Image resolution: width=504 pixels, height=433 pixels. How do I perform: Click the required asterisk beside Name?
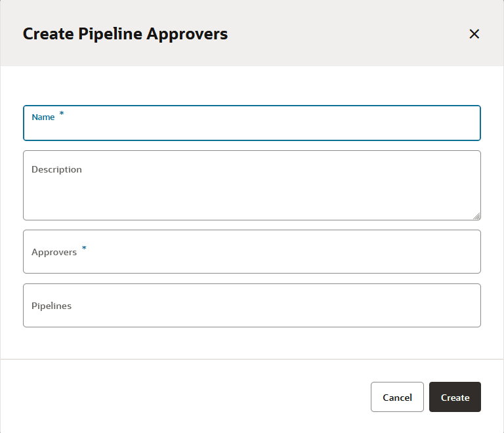(x=62, y=114)
